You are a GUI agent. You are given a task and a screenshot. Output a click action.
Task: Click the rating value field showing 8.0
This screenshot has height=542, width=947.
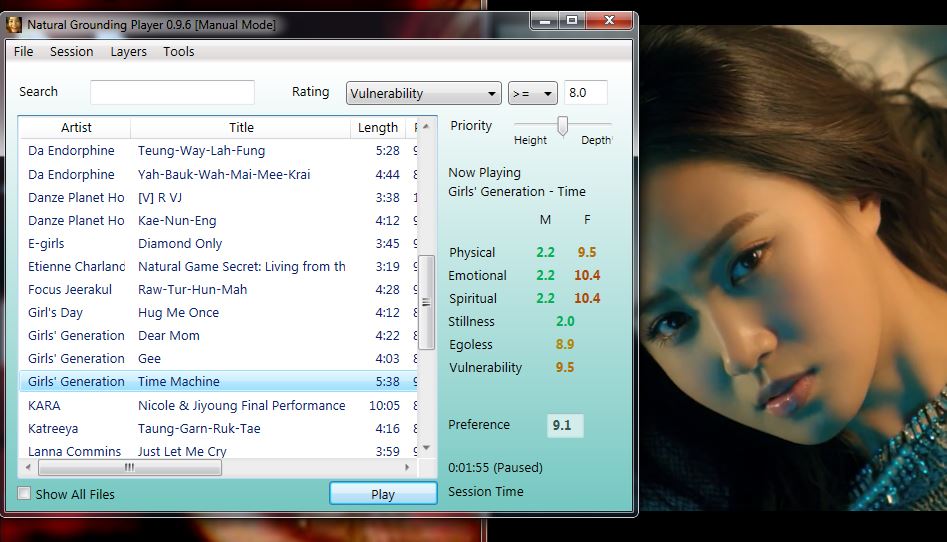point(585,92)
